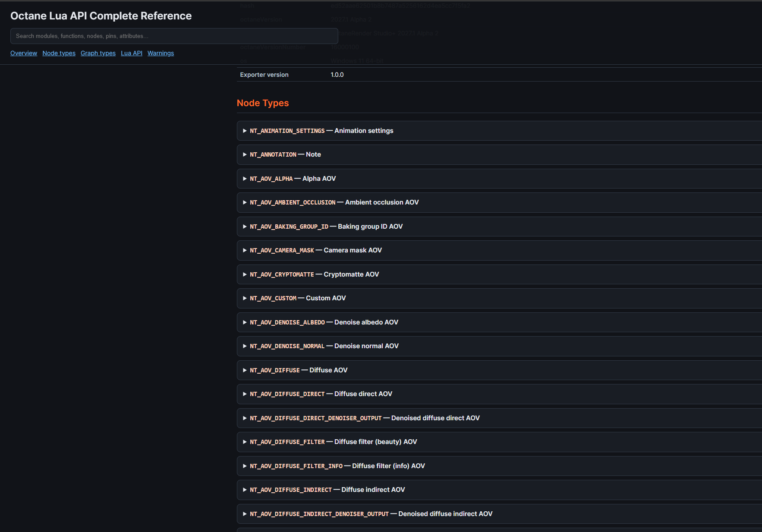The height and width of the screenshot is (532, 762).
Task: Expand NT_AOV_DIFFUSE_DIRECT_DENOISER_OUTPUT arrow
Action: [245, 418]
